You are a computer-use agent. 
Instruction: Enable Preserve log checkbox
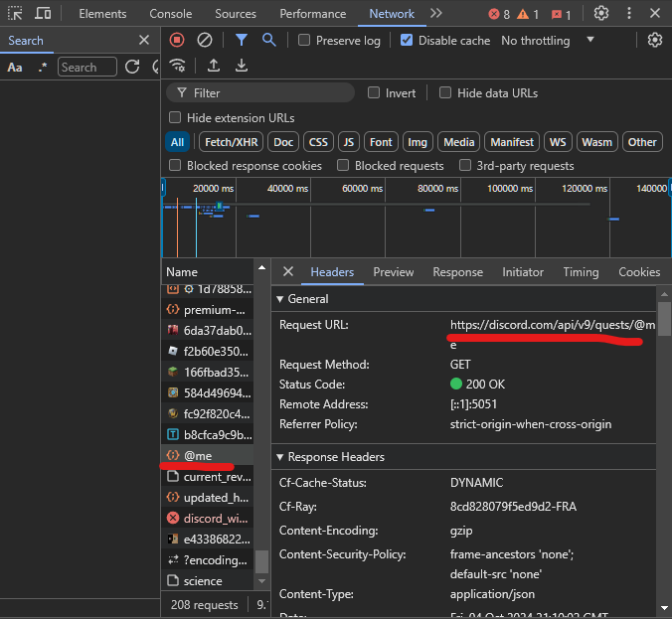tap(304, 41)
